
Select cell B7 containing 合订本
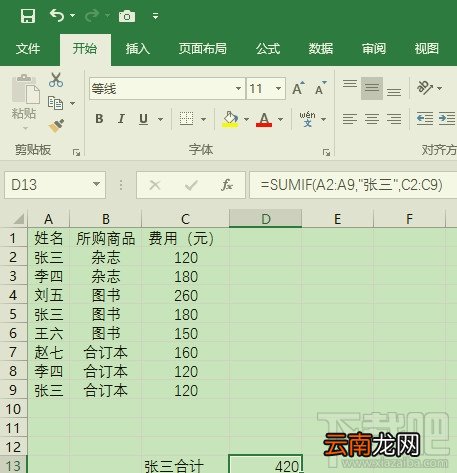click(x=106, y=352)
